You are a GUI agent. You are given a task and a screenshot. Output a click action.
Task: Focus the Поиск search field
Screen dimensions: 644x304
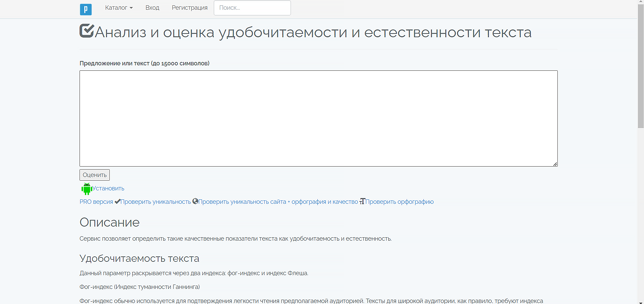point(252,8)
